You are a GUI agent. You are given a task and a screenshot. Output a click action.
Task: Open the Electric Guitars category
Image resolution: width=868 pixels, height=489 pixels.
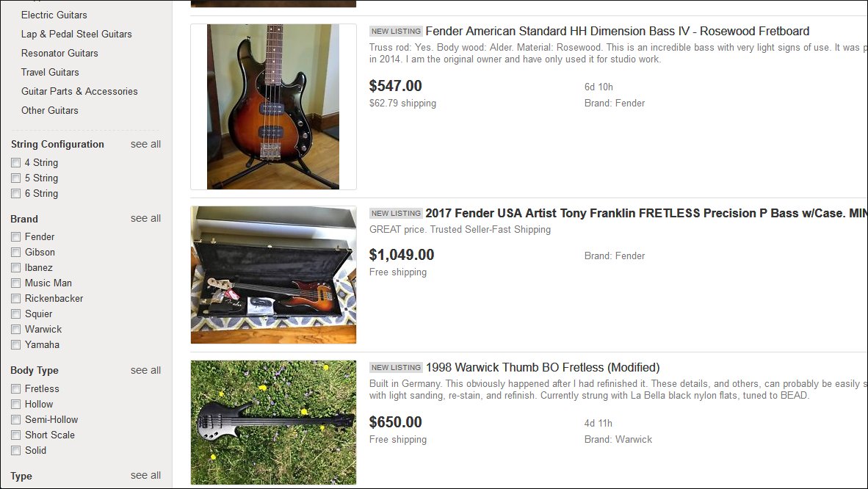tap(54, 15)
